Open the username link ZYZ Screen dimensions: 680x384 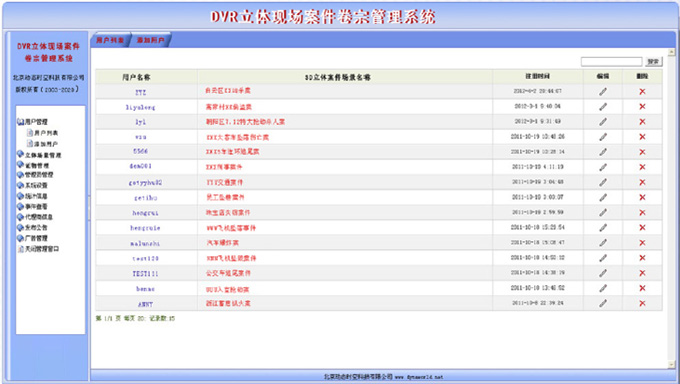141,92
